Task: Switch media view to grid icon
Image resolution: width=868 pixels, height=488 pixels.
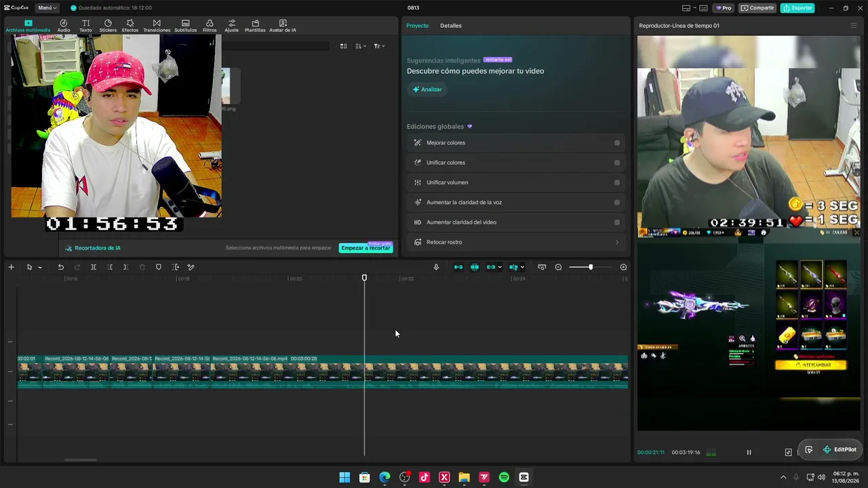Action: coord(344,46)
